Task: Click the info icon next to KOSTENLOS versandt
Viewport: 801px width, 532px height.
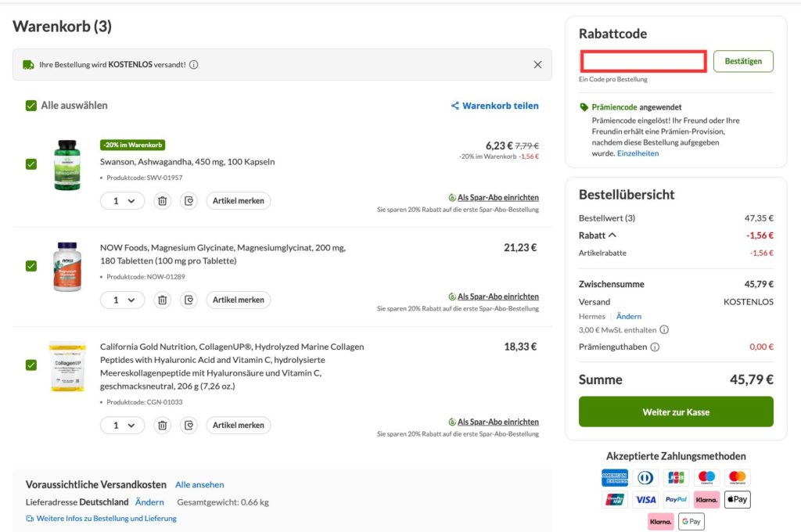Action: [x=194, y=65]
